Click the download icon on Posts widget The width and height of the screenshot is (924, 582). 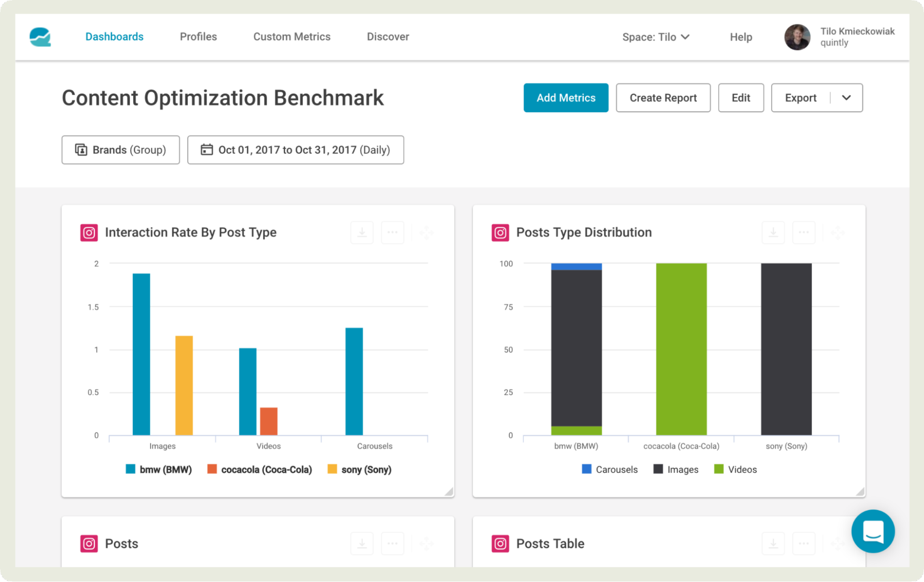362,544
